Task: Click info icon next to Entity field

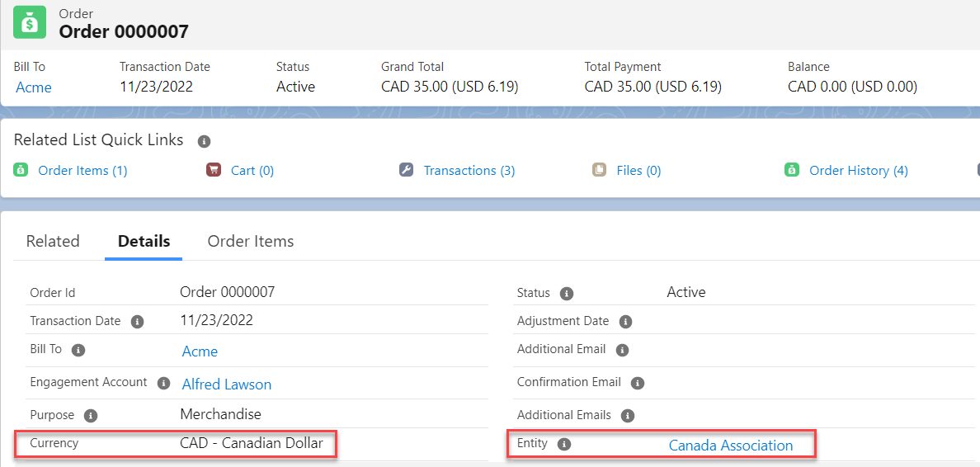Action: [x=564, y=444]
